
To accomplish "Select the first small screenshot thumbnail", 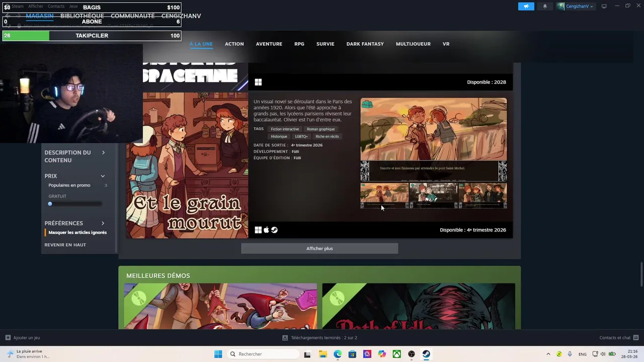I will (x=384, y=196).
